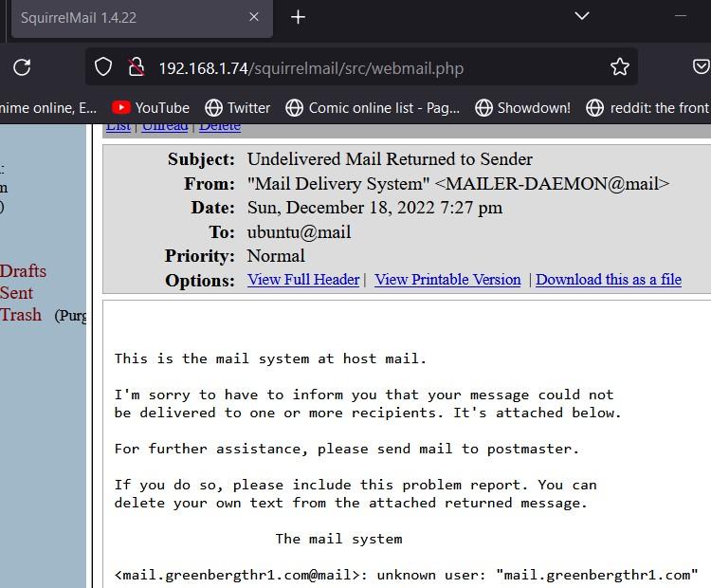Open the Drafts folder

click(x=23, y=271)
